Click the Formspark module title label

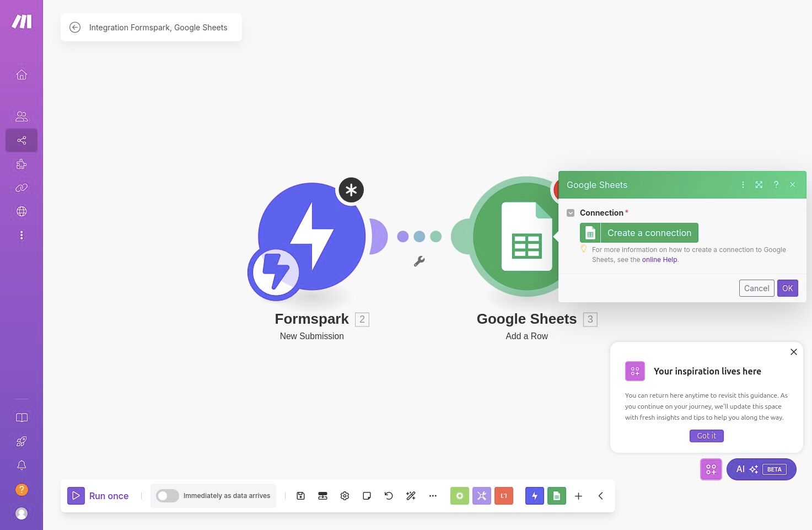point(311,319)
